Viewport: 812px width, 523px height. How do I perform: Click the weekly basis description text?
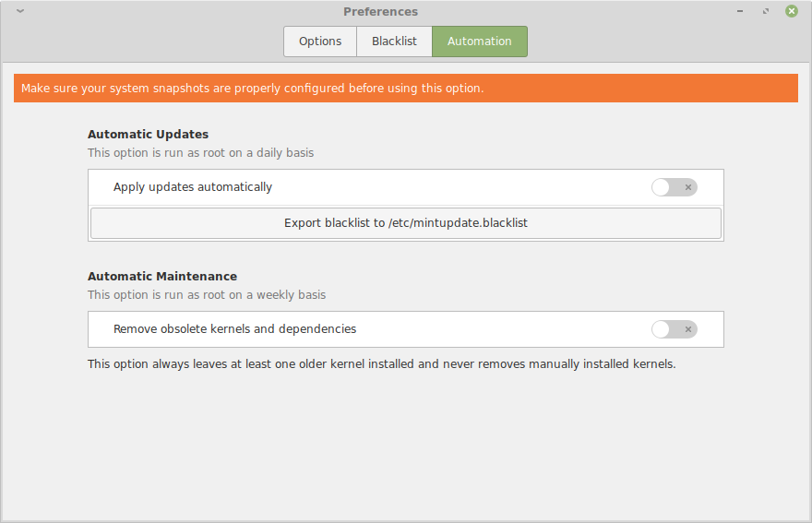(207, 295)
